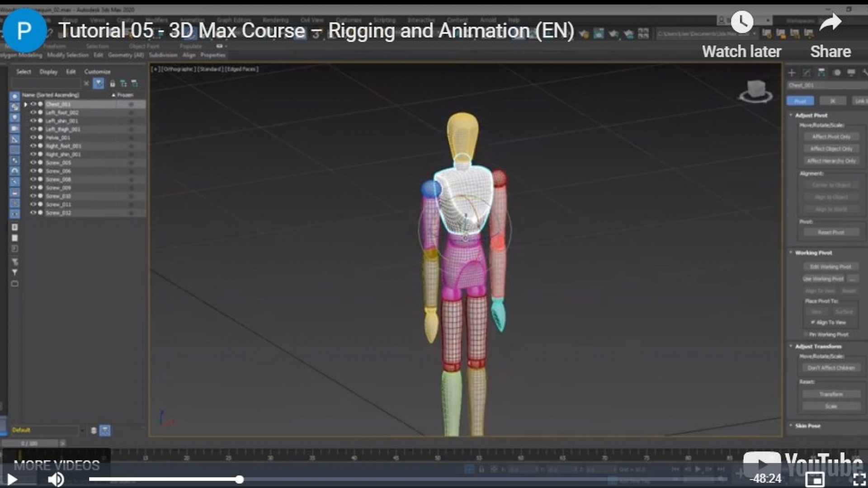Play the YouTube video
The height and width of the screenshot is (488, 868).
coord(12,479)
